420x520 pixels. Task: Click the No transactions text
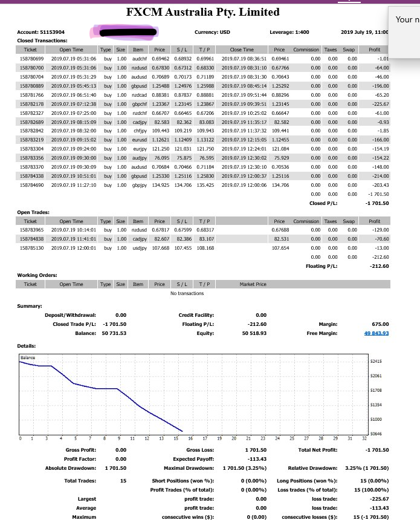pos(187,293)
